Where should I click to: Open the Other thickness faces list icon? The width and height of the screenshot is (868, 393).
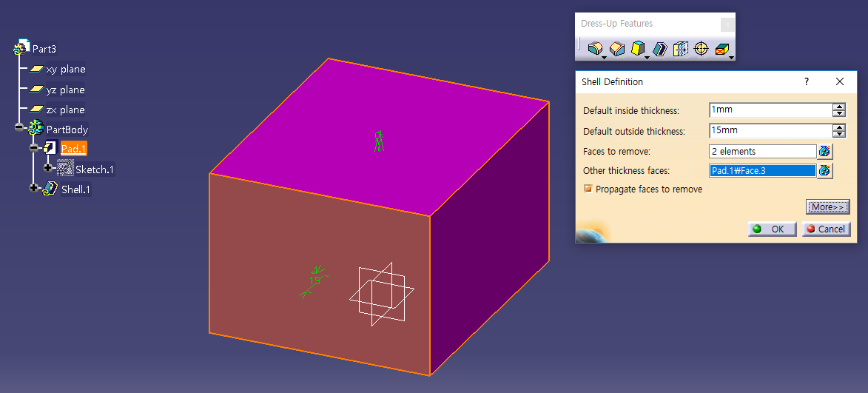point(825,170)
